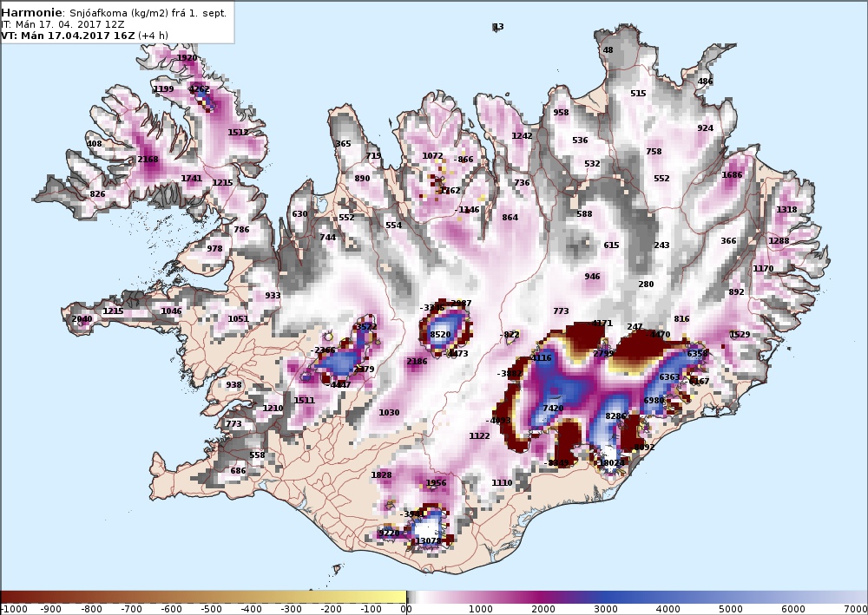Image resolution: width=868 pixels, height=615 pixels.
Task: Select the 1511 map value
Action: coord(305,400)
